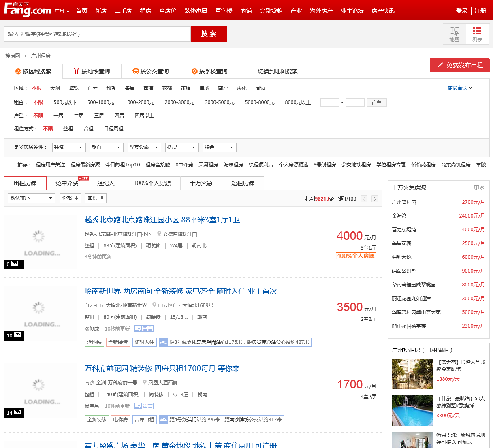Open swimming pool villa thumbnail
The image size is (493, 448).
coord(412,411)
